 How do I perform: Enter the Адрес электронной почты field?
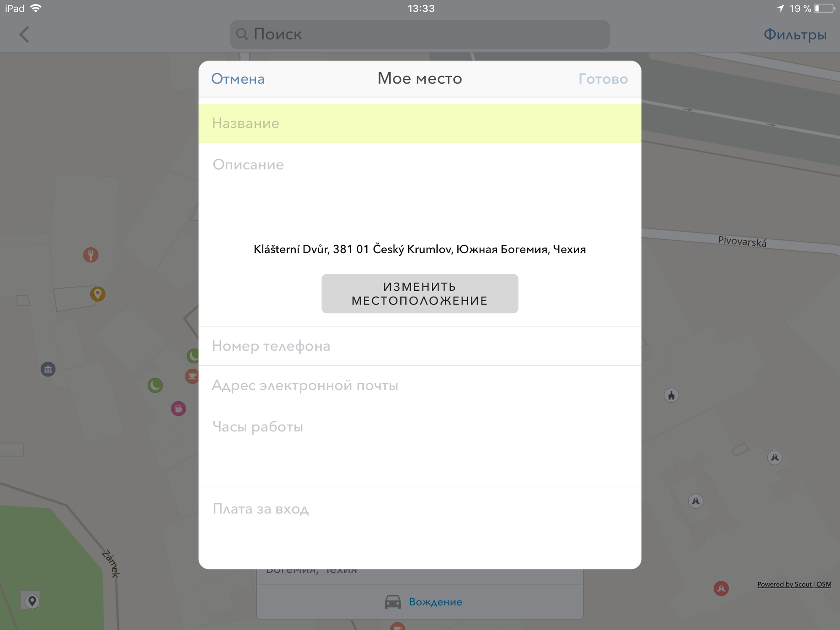419,385
